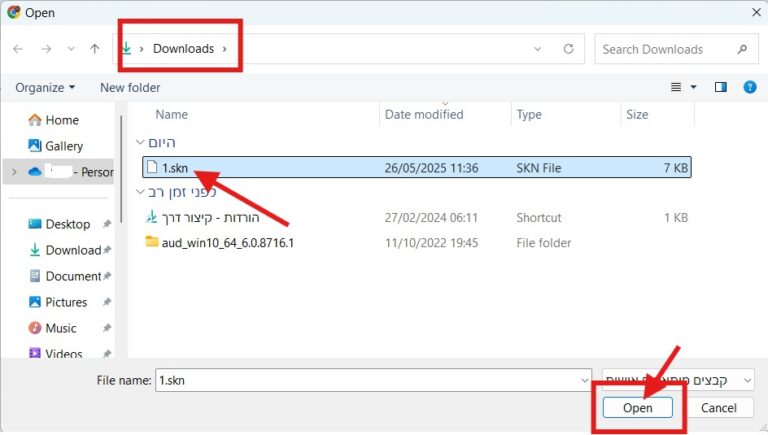
Task: Click the search magnifier icon
Action: pos(742,49)
